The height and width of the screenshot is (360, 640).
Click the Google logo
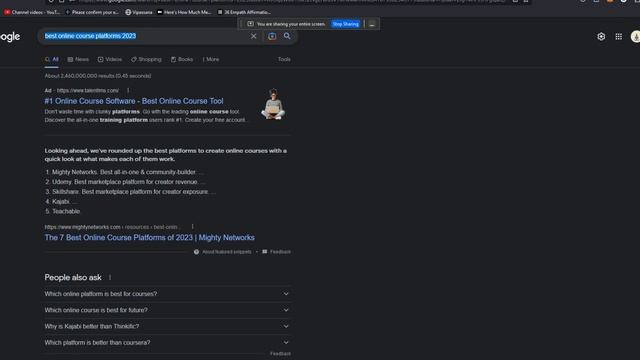pos(10,37)
